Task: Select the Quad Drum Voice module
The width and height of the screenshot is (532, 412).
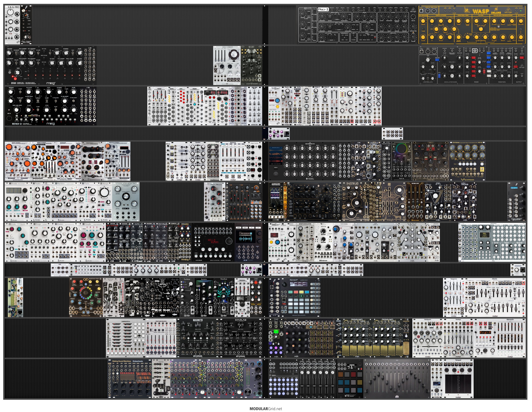Action: (86, 297)
